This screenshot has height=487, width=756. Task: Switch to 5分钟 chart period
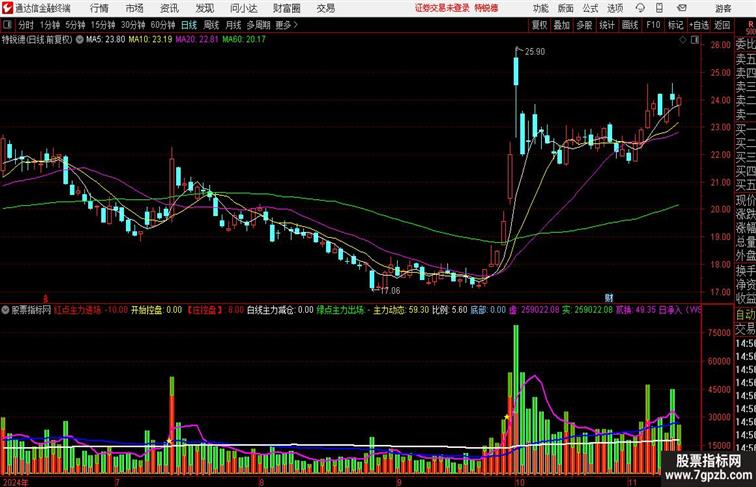(x=75, y=25)
